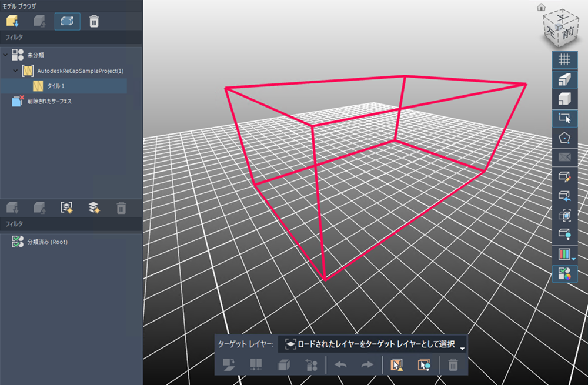Toggle the stepped perspective box button

coord(564,79)
